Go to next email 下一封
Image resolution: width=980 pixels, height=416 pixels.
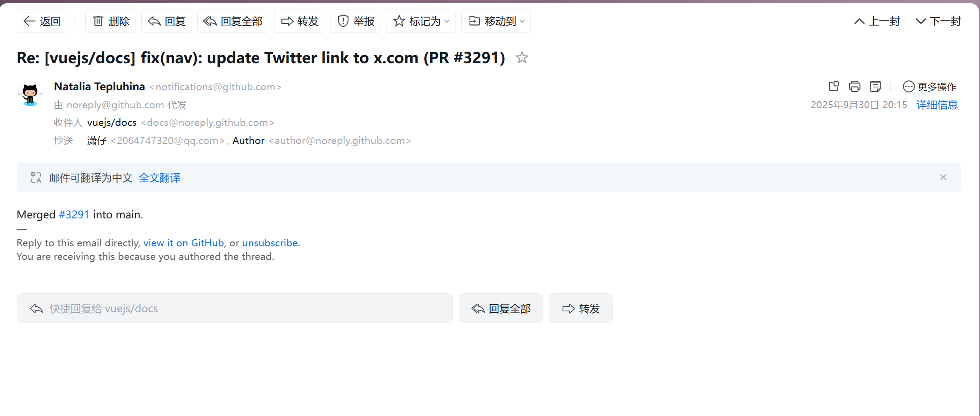point(938,21)
